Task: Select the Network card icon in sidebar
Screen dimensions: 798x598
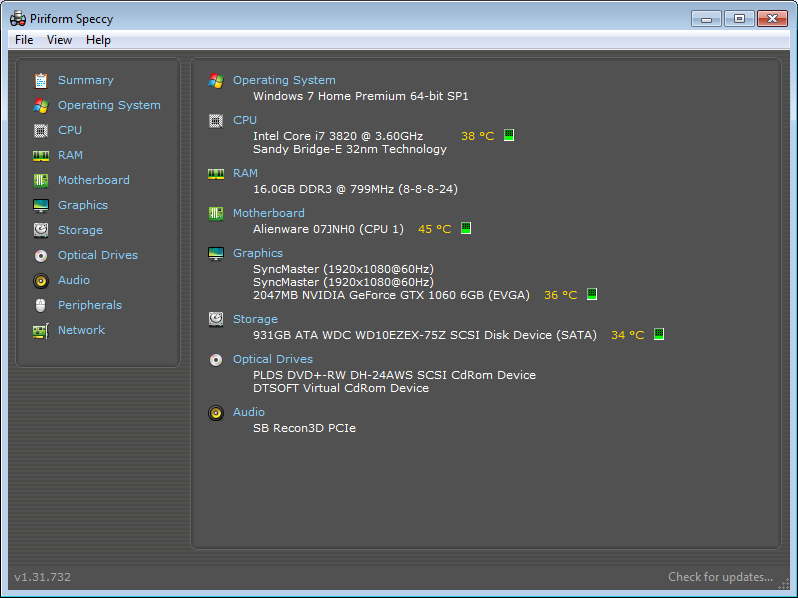Action: pos(41,330)
